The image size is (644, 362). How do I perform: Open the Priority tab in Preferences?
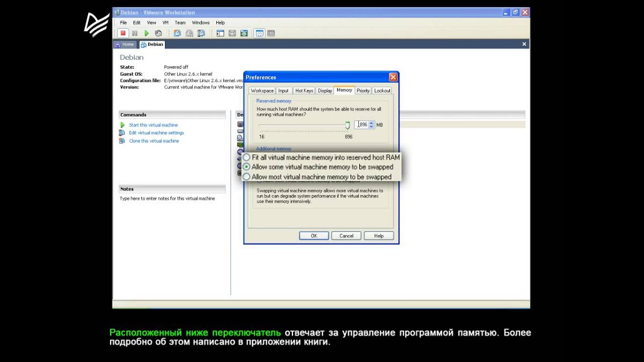[363, 90]
